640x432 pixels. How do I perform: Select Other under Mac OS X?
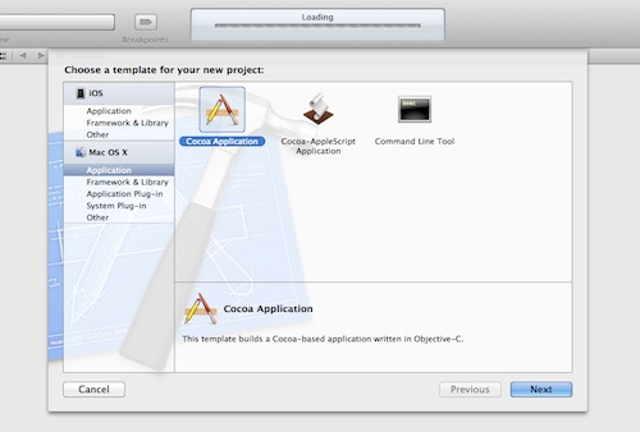click(x=98, y=218)
